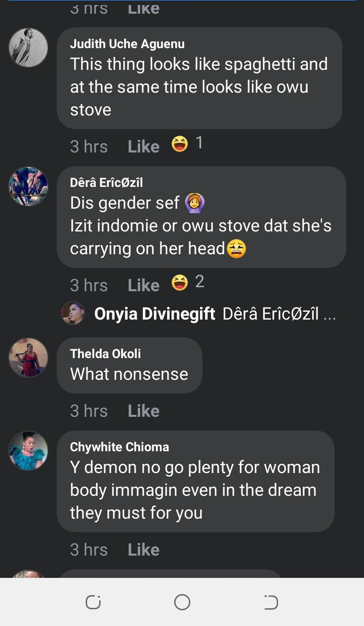This screenshot has height=626, width=364.
Task: Open the recent apps navigation button
Action: click(x=93, y=602)
